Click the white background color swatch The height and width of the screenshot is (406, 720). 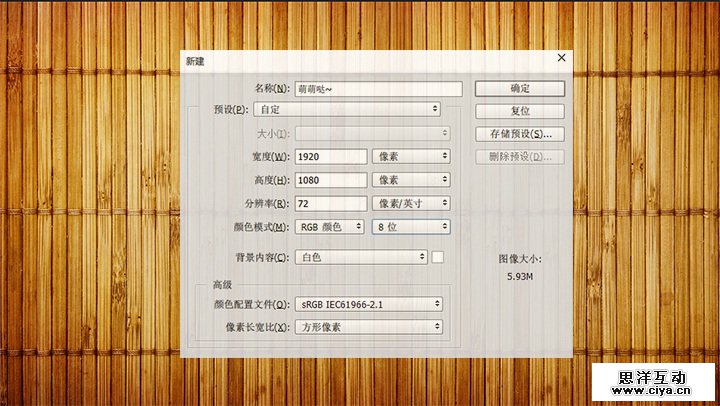tap(438, 257)
